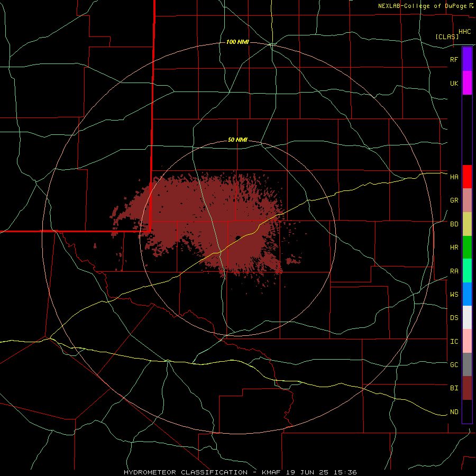Viewport: 476px width, 476px height.
Task: Click the WS legend label
Action: (x=454, y=294)
